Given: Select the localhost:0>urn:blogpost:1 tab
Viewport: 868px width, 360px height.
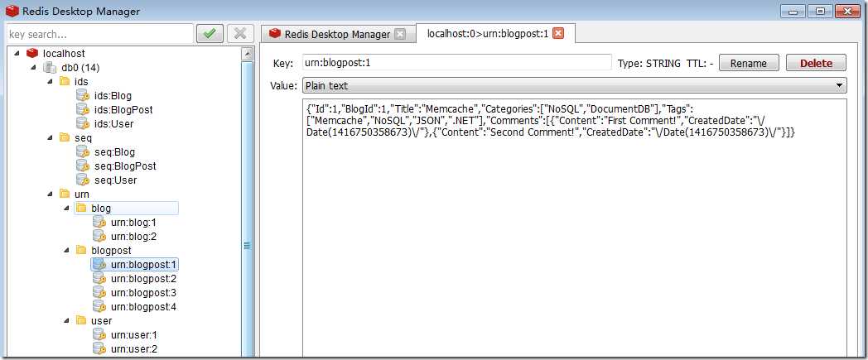Looking at the screenshot, I should point(495,34).
